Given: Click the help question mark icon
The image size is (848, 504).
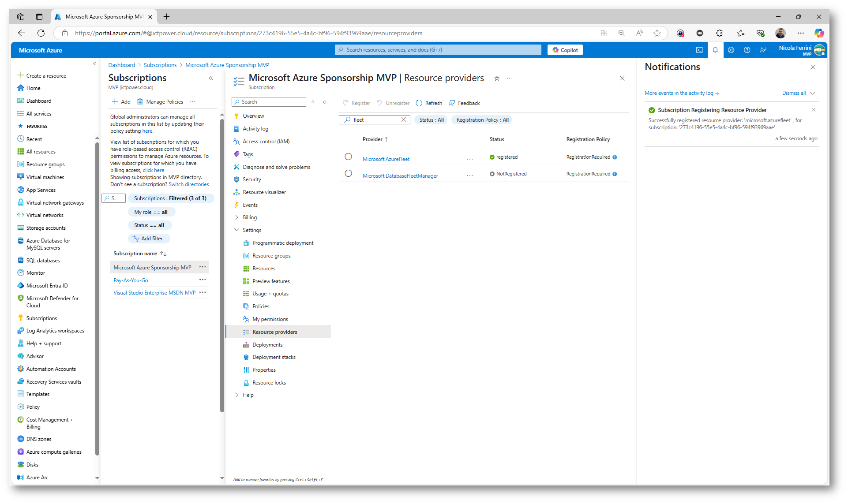Looking at the screenshot, I should 747,50.
